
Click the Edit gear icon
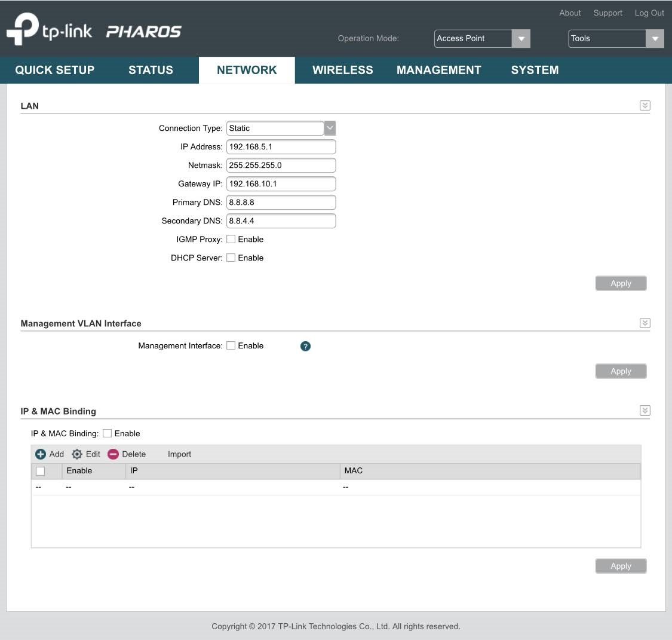point(76,454)
